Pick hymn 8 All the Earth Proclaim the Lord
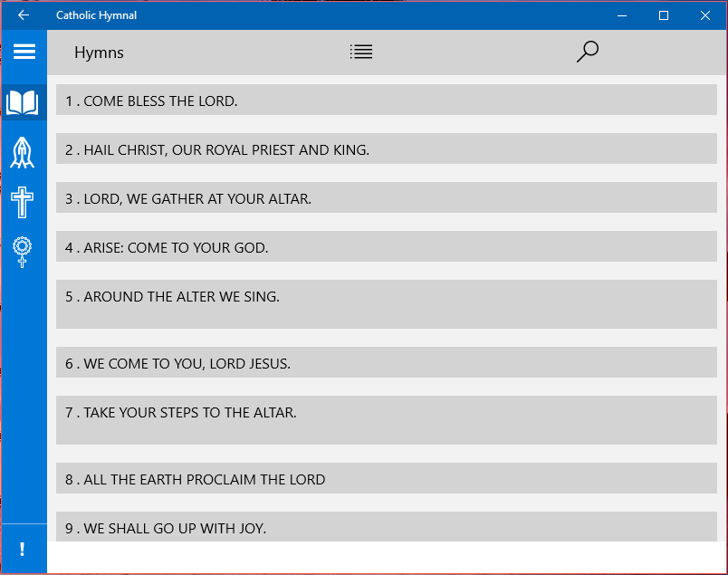The height and width of the screenshot is (575, 728). point(387,479)
